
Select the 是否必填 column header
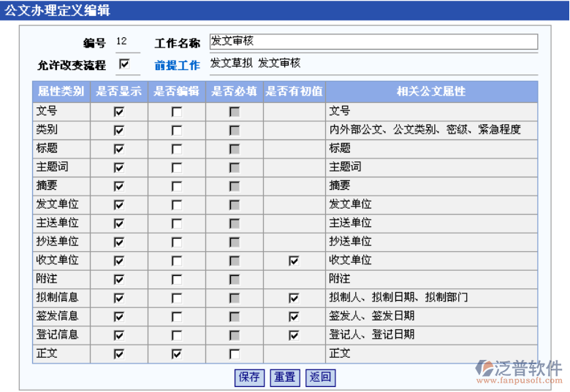click(235, 91)
